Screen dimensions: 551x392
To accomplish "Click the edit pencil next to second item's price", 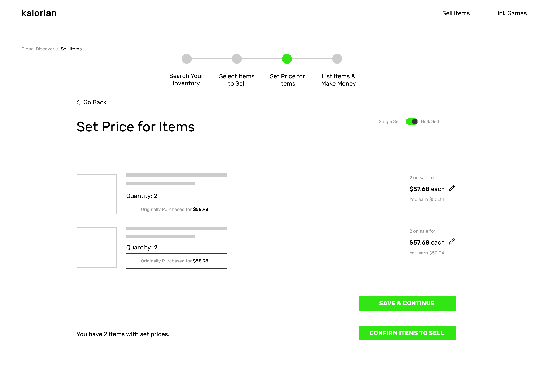I will 452,242.
